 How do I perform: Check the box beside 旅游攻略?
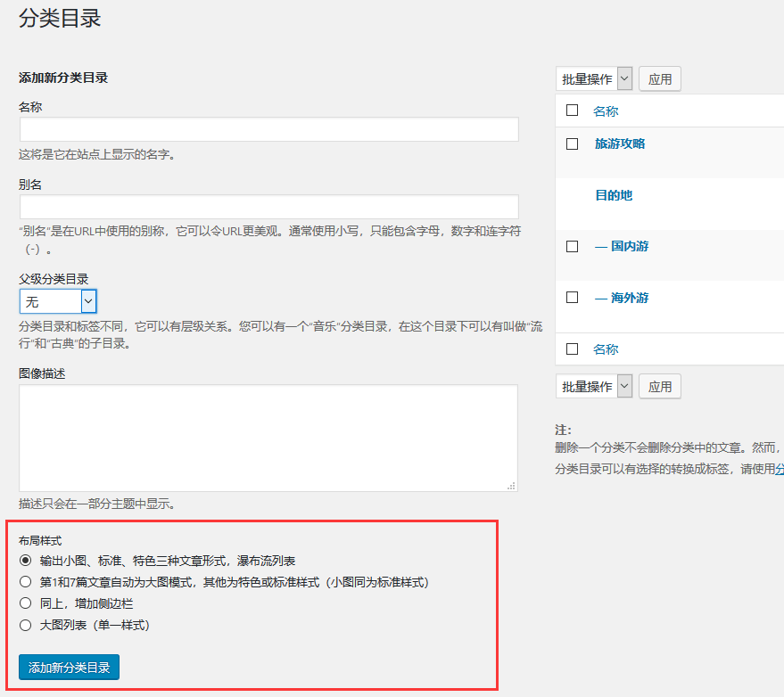click(573, 143)
